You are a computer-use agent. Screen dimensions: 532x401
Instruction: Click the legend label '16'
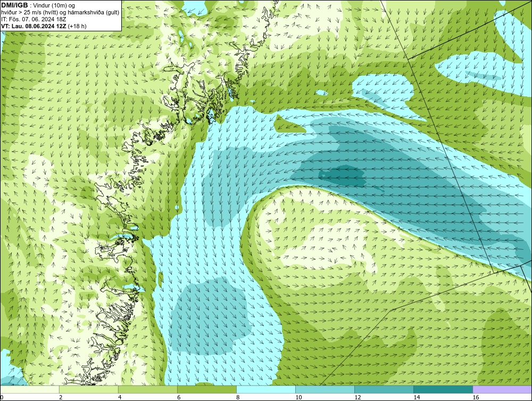(x=476, y=397)
